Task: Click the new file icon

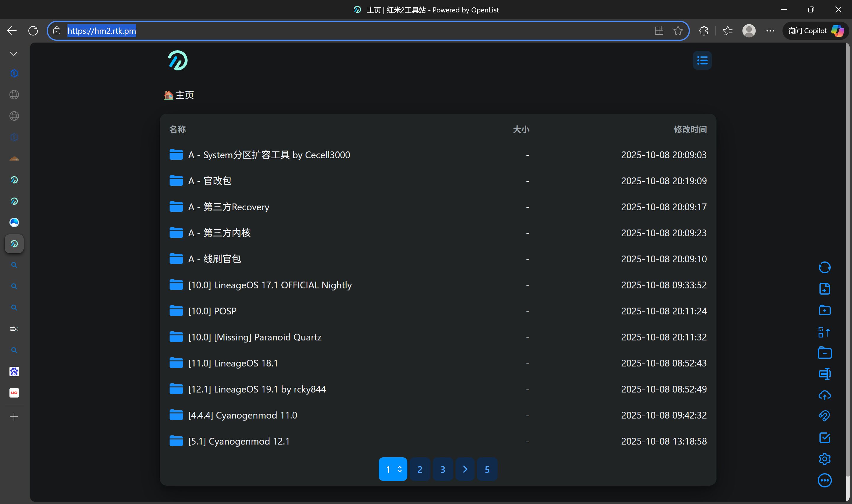Action: click(x=824, y=289)
